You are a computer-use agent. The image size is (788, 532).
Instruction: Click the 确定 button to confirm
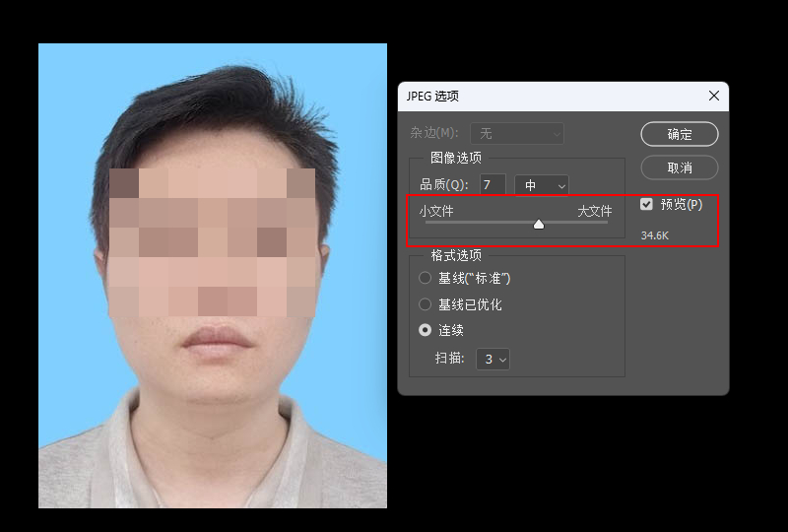679,134
